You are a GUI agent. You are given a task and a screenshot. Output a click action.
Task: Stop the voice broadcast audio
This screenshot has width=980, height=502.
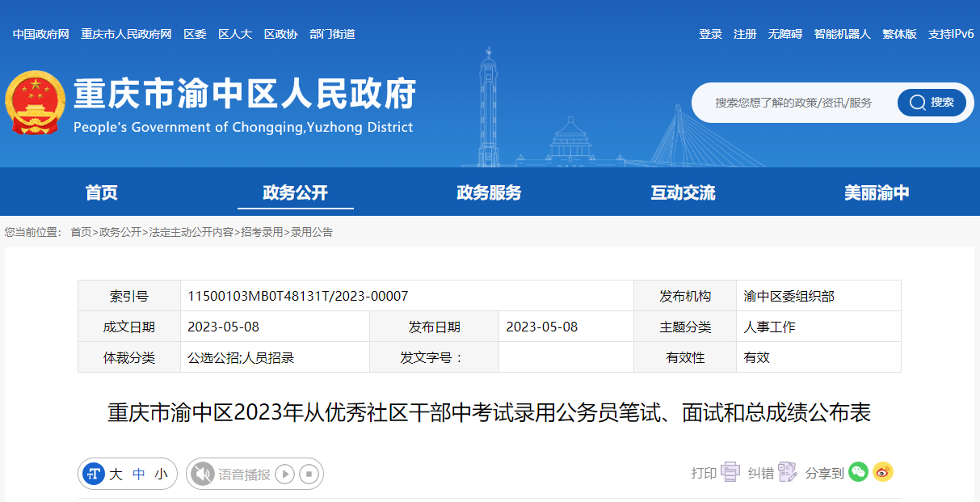309,474
